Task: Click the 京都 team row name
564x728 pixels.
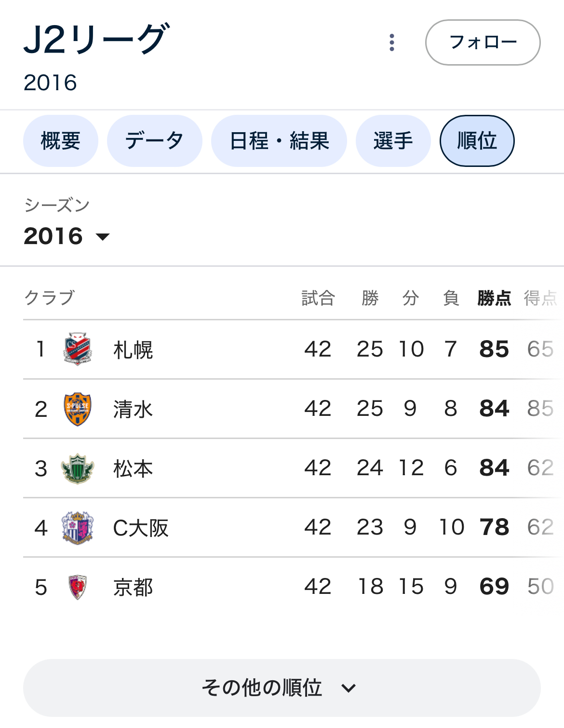Action: (x=133, y=587)
